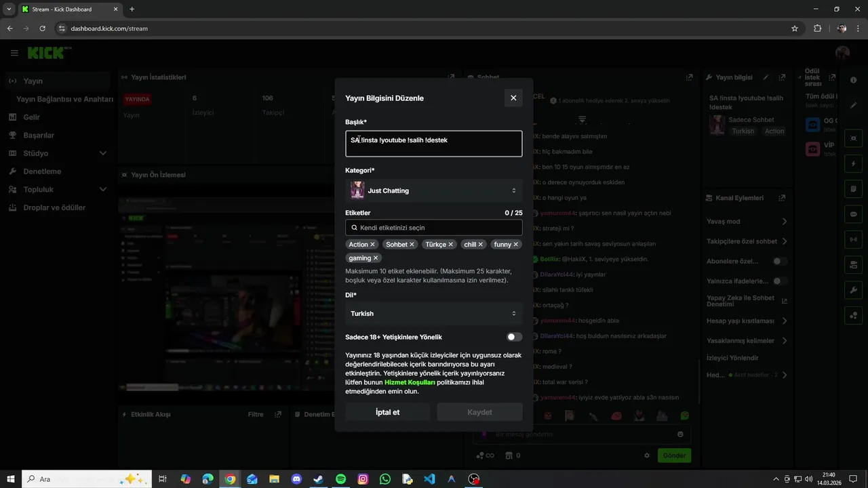The height and width of the screenshot is (488, 868).
Task: Pop out the Kanal Eylemleri panel
Action: pos(782,198)
